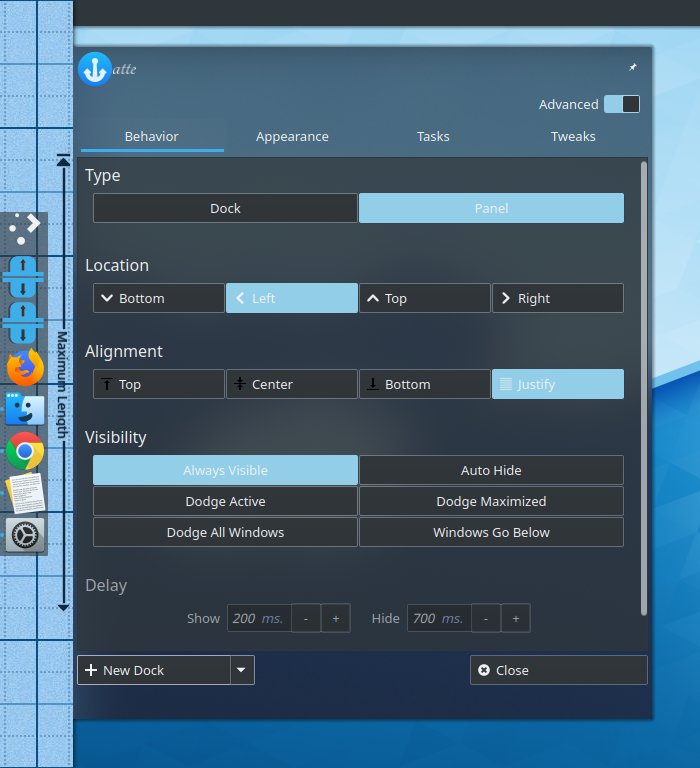Increase Show delay with plus button
This screenshot has width=700, height=768.
tap(335, 618)
